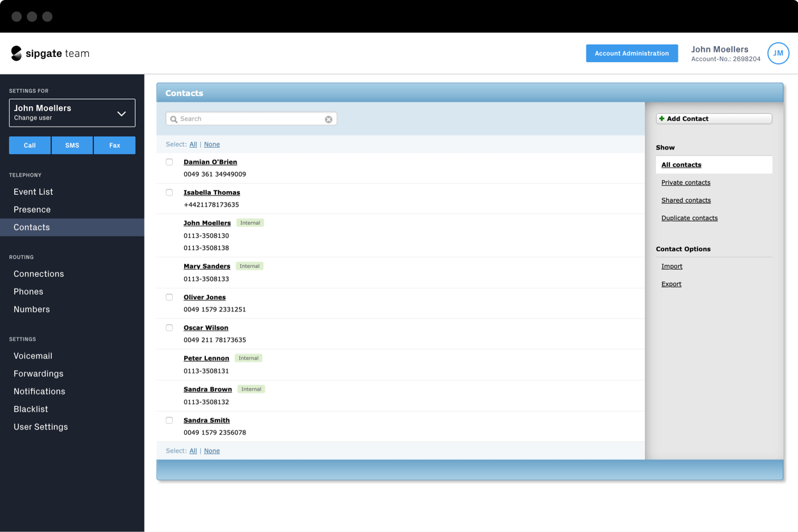Viewport: 798px width, 532px height.
Task: Click the magnifier icon in search box
Action: coord(174,119)
